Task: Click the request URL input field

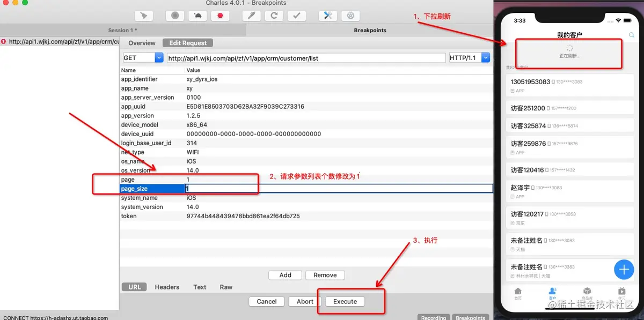Action: pyautogui.click(x=306, y=58)
